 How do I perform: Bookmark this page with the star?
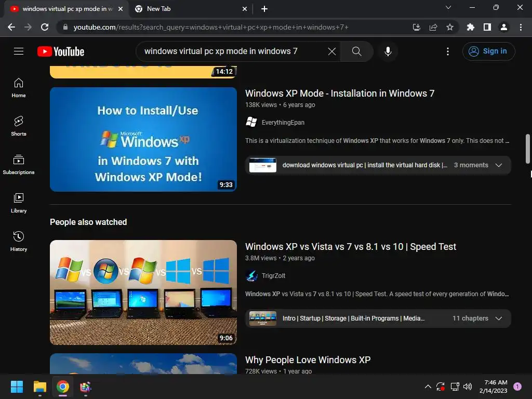pyautogui.click(x=449, y=27)
